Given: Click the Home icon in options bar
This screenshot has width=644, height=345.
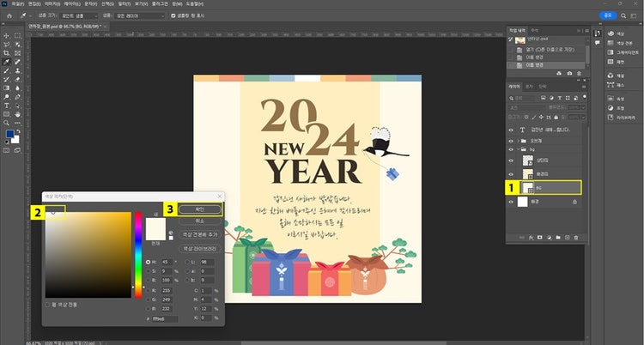Looking at the screenshot, I should click(9, 15).
